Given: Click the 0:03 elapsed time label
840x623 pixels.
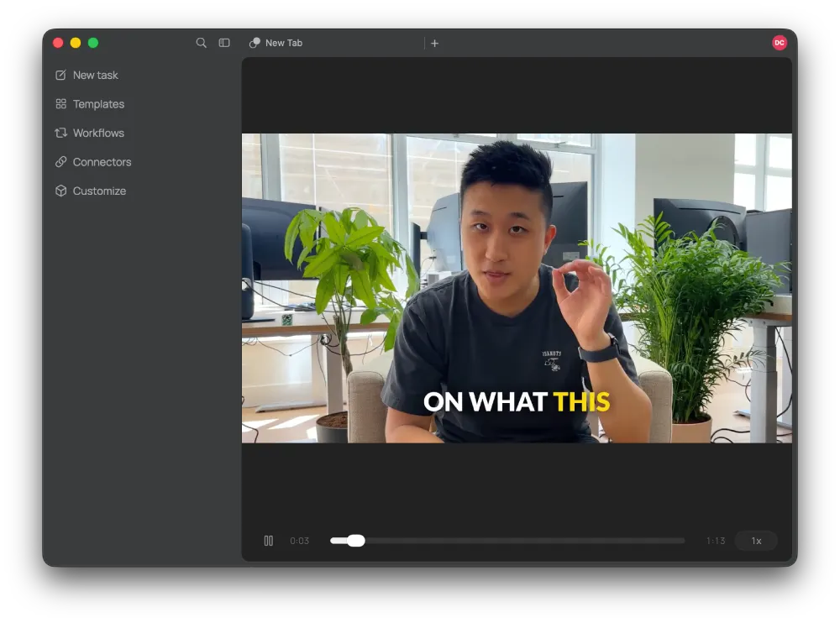Looking at the screenshot, I should (300, 541).
